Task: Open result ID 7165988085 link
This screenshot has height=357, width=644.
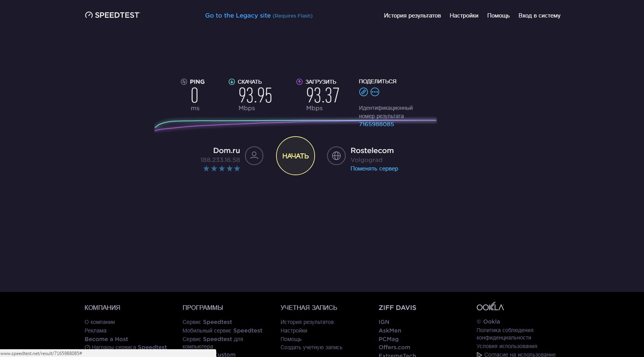Action: pos(376,124)
